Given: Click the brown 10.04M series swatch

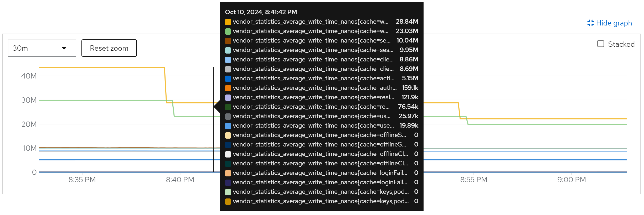Looking at the screenshot, I should click(228, 41).
